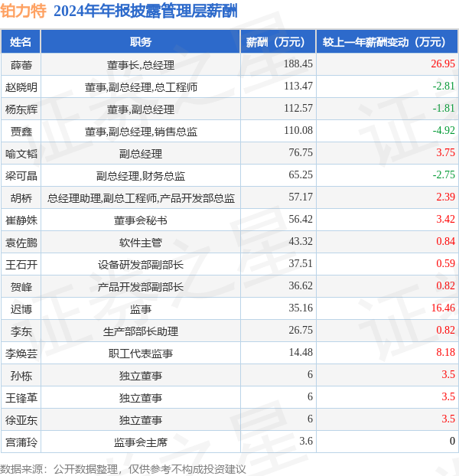
Task: Click the 姓名 column header
Action: click(x=21, y=41)
